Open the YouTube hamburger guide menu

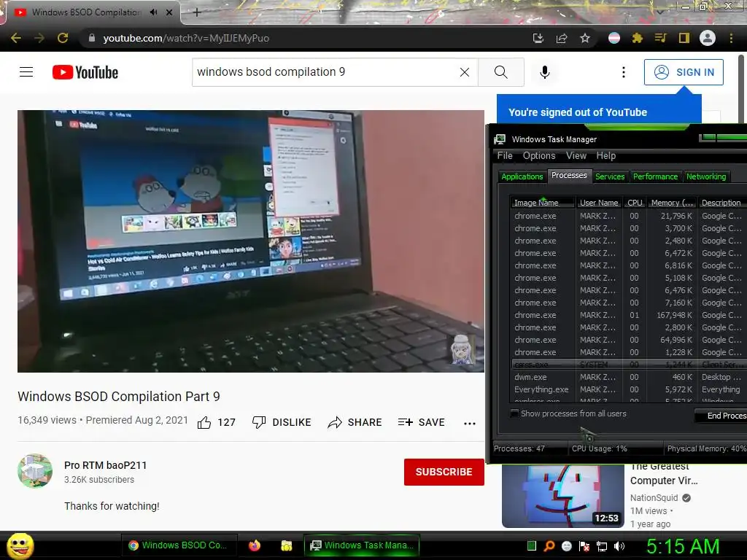(26, 72)
